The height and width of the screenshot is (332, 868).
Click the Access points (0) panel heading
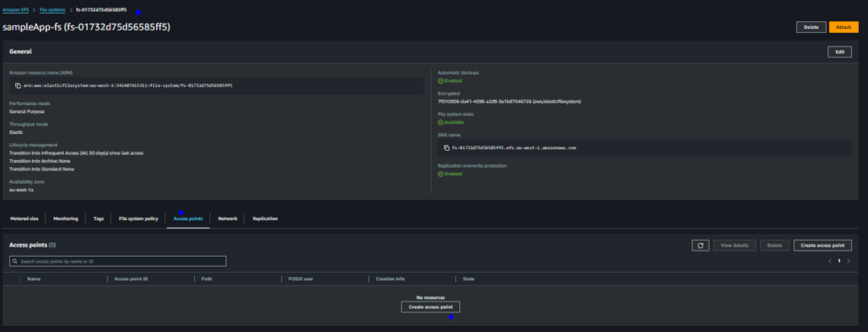click(32, 245)
